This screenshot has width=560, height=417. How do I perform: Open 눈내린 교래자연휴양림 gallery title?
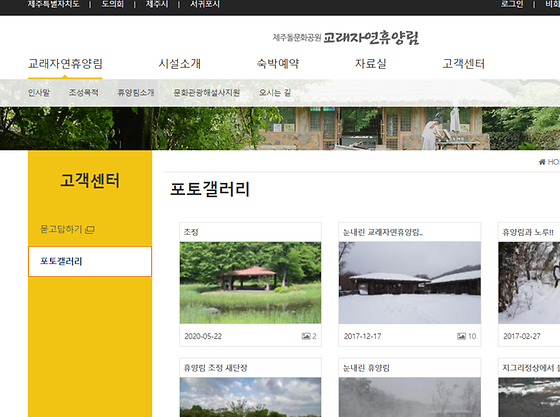point(382,232)
